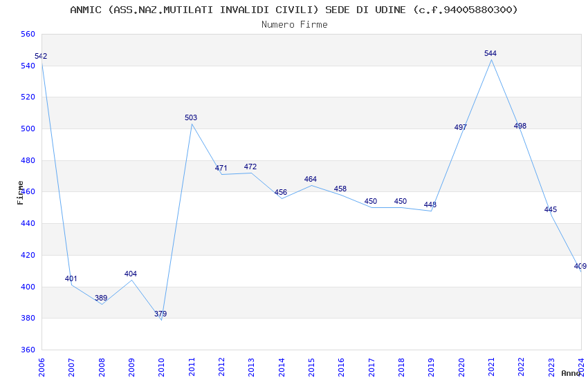Select data point labeled 448

coord(430,205)
